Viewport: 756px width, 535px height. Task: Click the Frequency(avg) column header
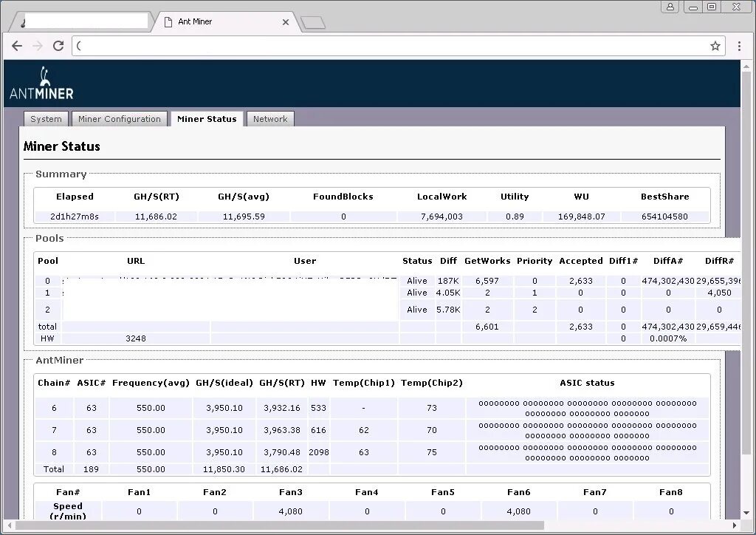(x=151, y=383)
